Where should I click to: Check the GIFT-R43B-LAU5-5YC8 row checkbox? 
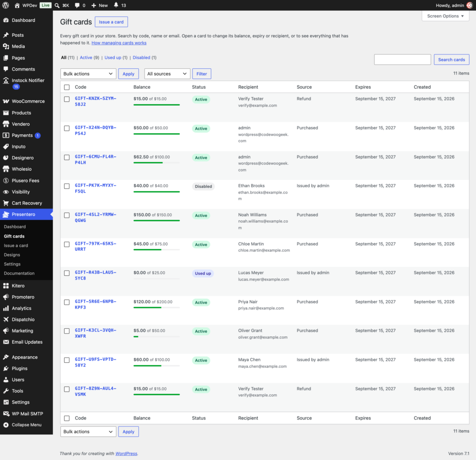(x=67, y=273)
